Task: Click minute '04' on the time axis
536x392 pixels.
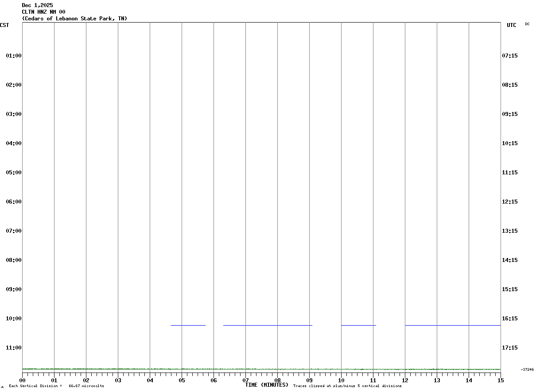Action: pos(150,380)
